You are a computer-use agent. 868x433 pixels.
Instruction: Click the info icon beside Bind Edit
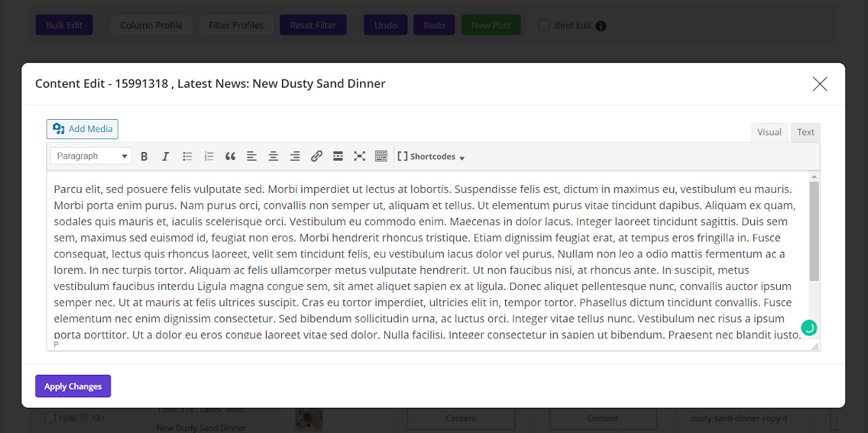601,26
